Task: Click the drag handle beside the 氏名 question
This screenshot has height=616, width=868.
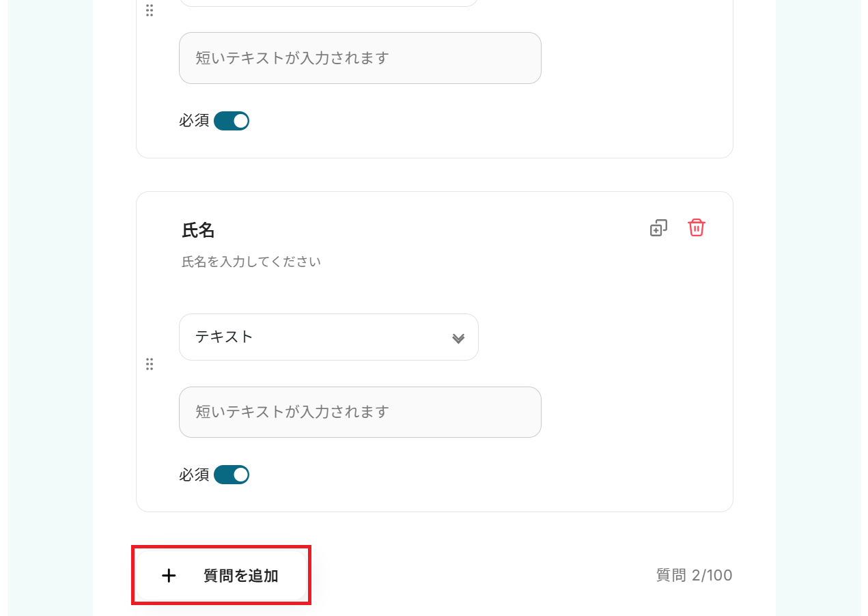Action: (x=150, y=364)
